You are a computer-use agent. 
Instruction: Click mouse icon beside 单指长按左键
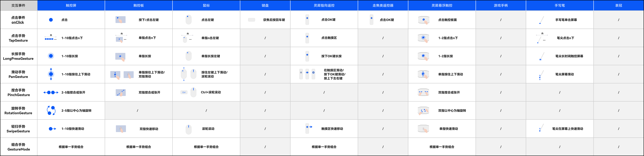pyautogui.click(x=189, y=56)
